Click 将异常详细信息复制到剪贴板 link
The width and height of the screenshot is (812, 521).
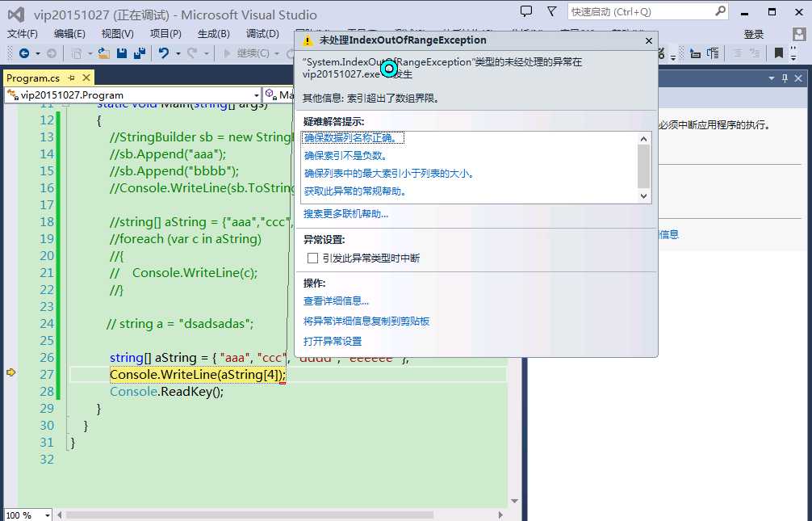pyautogui.click(x=366, y=321)
